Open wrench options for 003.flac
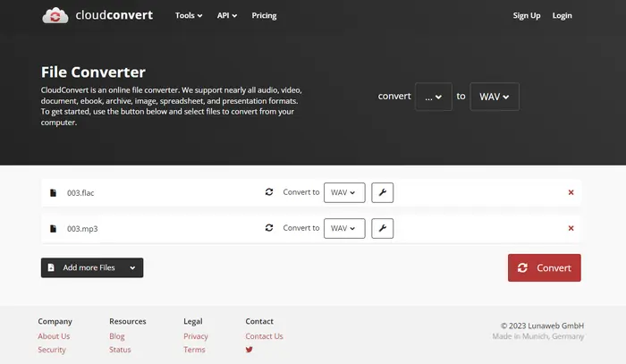Viewport: 626px width, 364px height. [382, 193]
